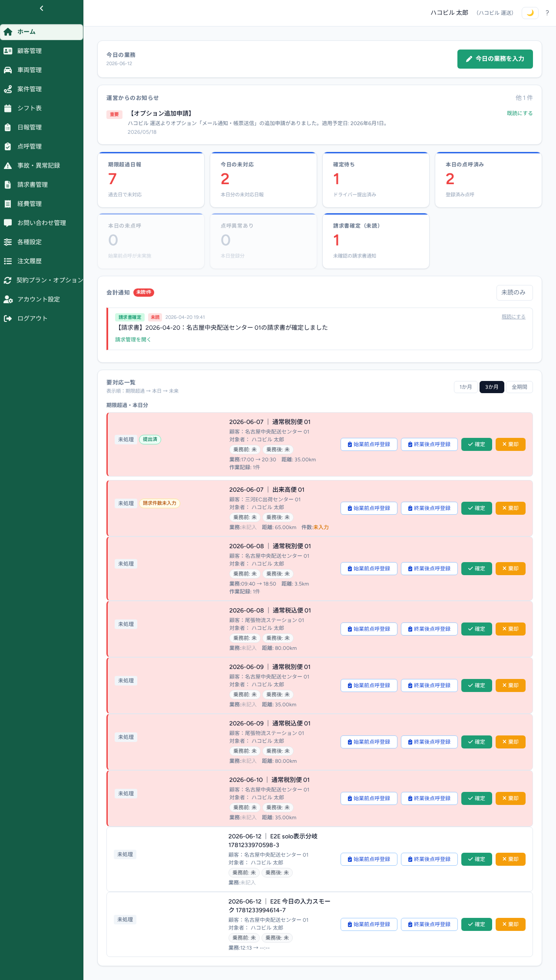Reject the 2026-06-07 通常税別便 01 report
The image size is (556, 980).
tap(510, 444)
